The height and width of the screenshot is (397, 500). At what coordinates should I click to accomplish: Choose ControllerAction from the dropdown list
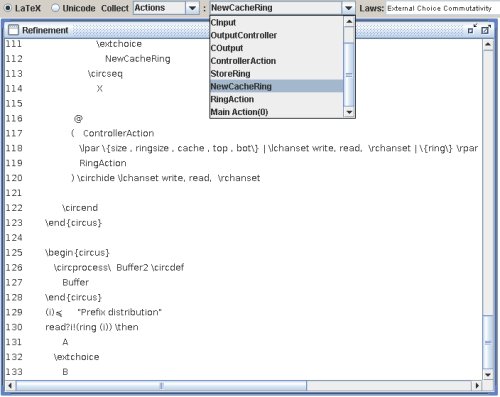276,61
